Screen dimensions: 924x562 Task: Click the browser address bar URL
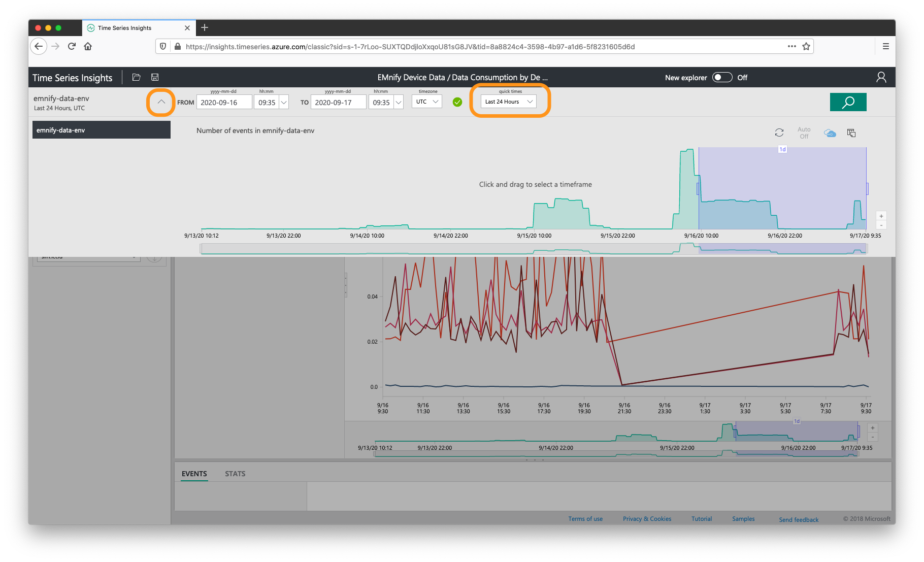click(410, 46)
